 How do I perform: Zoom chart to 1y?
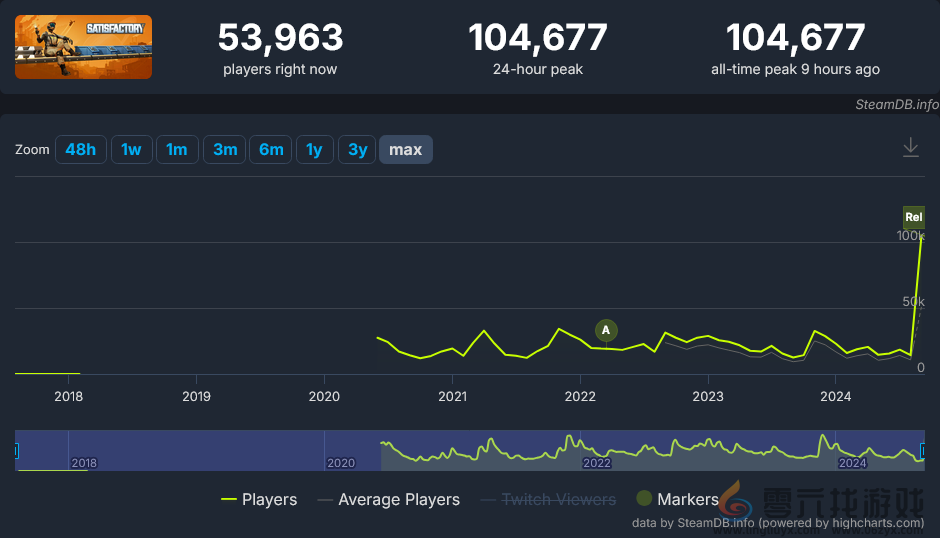tap(314, 150)
